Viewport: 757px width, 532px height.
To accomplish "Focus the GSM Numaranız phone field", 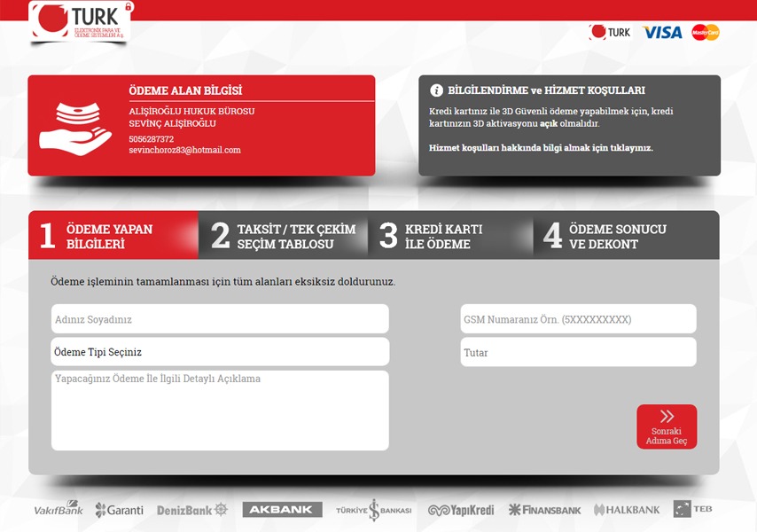I will [x=578, y=318].
